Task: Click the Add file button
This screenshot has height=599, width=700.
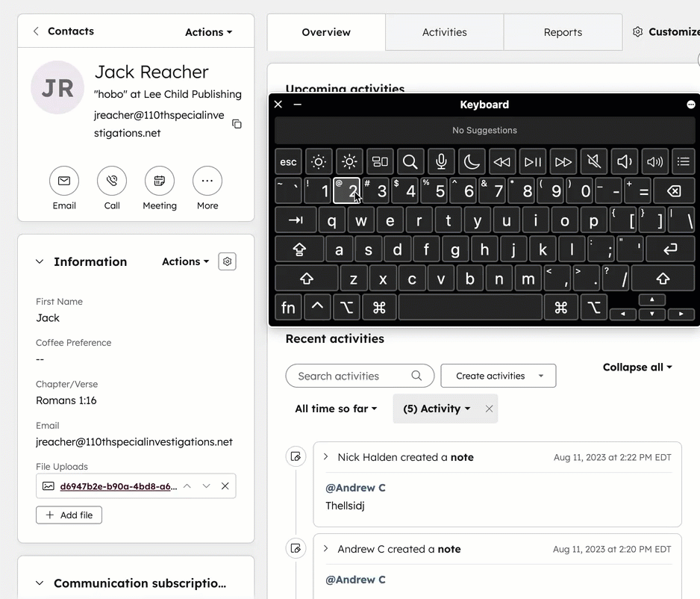Action: tap(69, 515)
